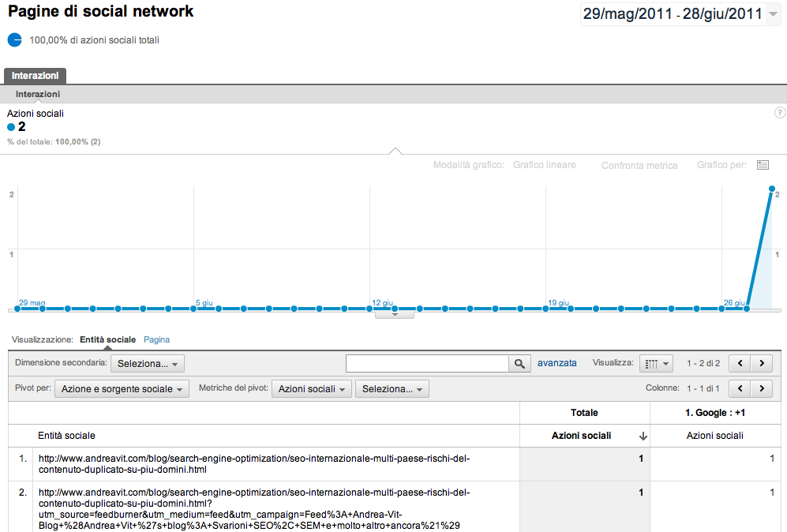This screenshot has height=532, width=787.
Task: Click inside the search input field
Action: [x=426, y=362]
